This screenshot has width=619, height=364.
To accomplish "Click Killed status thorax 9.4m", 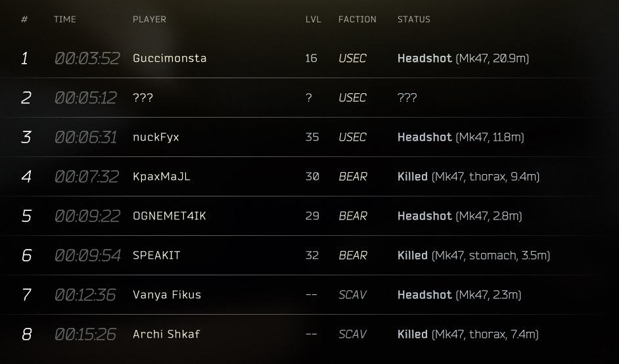I will coord(469,177).
